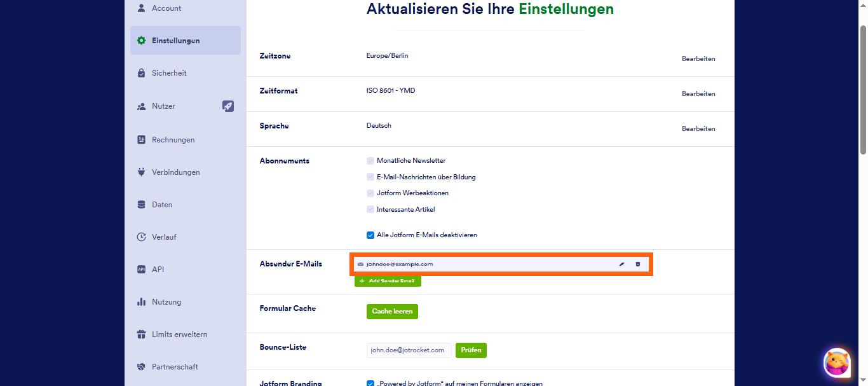
Task: Click the johndoe@example.com email text
Action: click(400, 264)
